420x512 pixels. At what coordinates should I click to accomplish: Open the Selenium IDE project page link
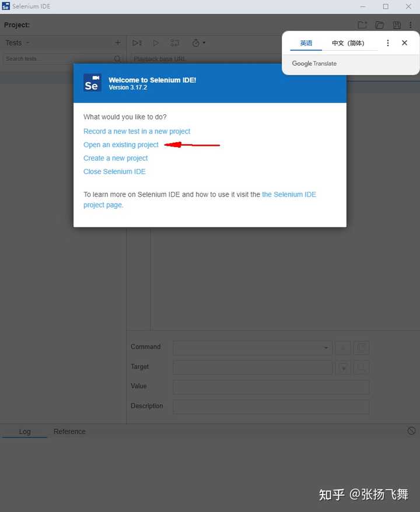[x=289, y=195]
